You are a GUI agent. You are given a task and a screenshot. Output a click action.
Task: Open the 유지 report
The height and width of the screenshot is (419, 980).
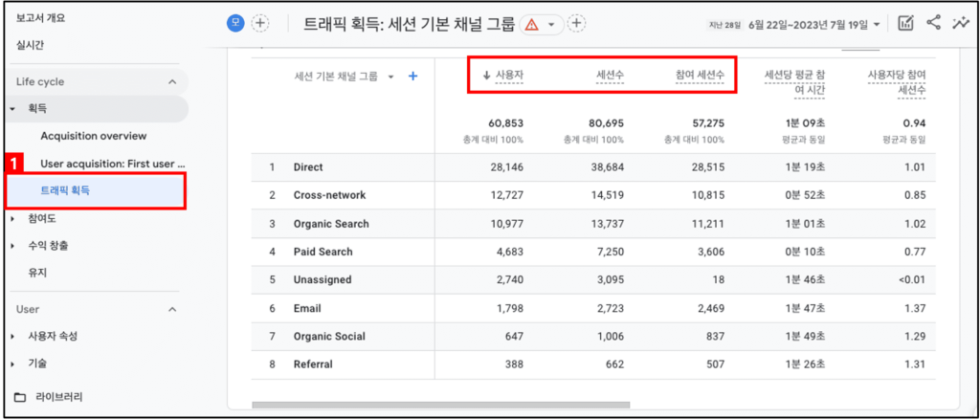37,273
